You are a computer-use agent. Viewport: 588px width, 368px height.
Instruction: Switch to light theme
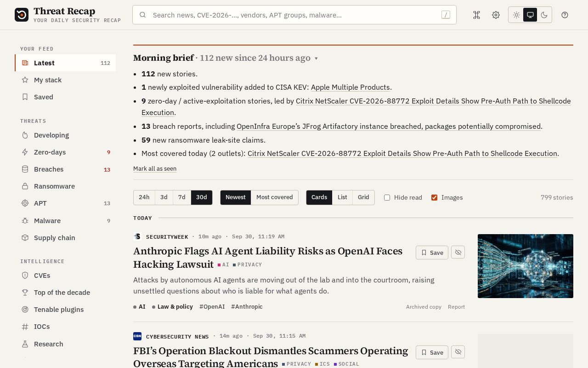[x=516, y=15]
